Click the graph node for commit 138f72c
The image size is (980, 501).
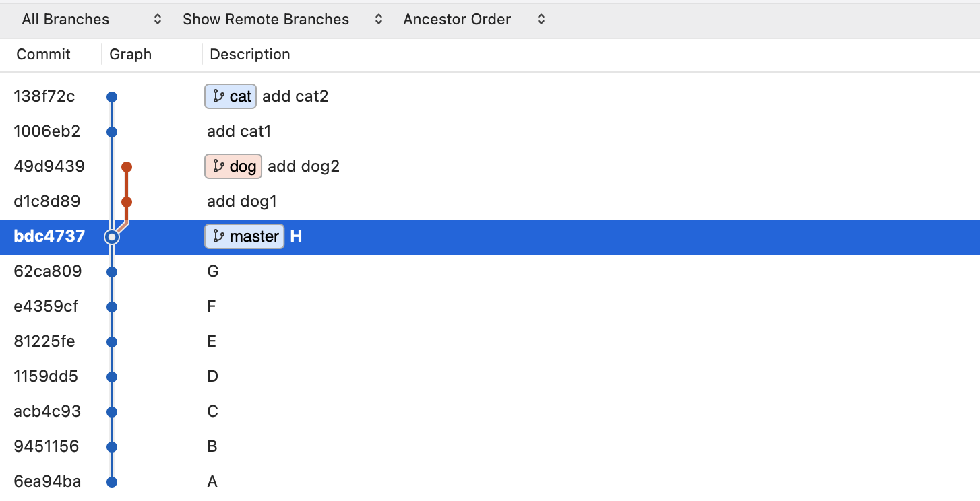point(112,97)
